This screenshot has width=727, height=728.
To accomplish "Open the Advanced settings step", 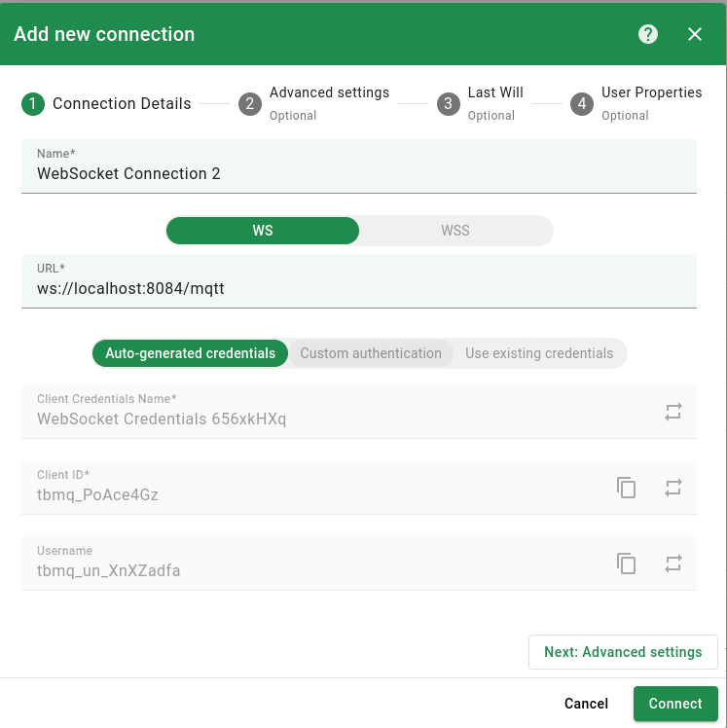I will (x=314, y=103).
